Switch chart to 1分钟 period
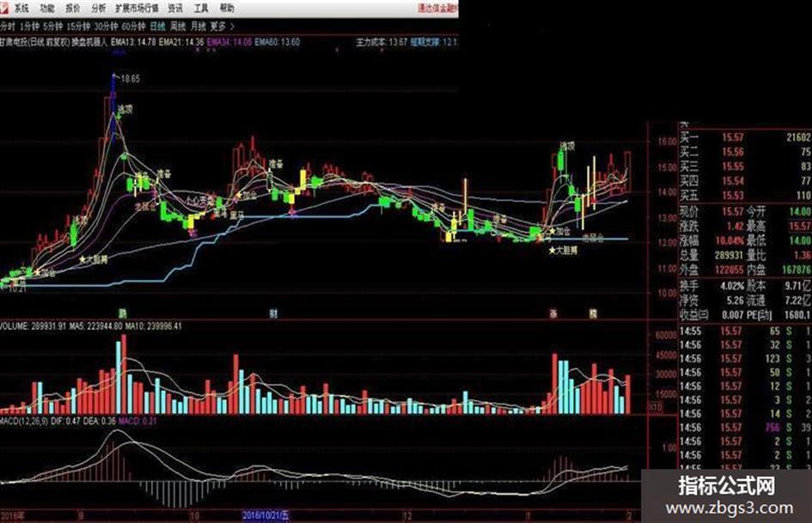This screenshot has width=812, height=523. (29, 26)
